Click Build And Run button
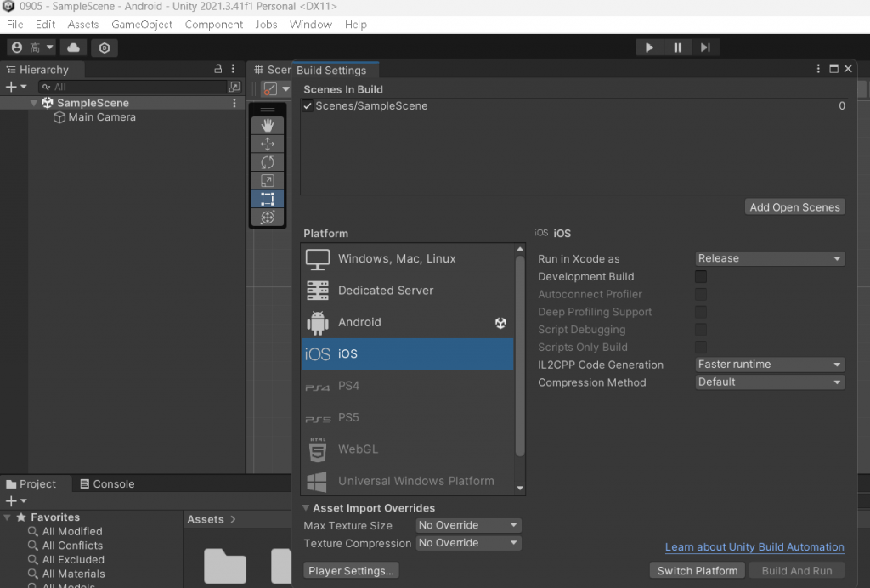This screenshot has width=870, height=588. pyautogui.click(x=797, y=571)
